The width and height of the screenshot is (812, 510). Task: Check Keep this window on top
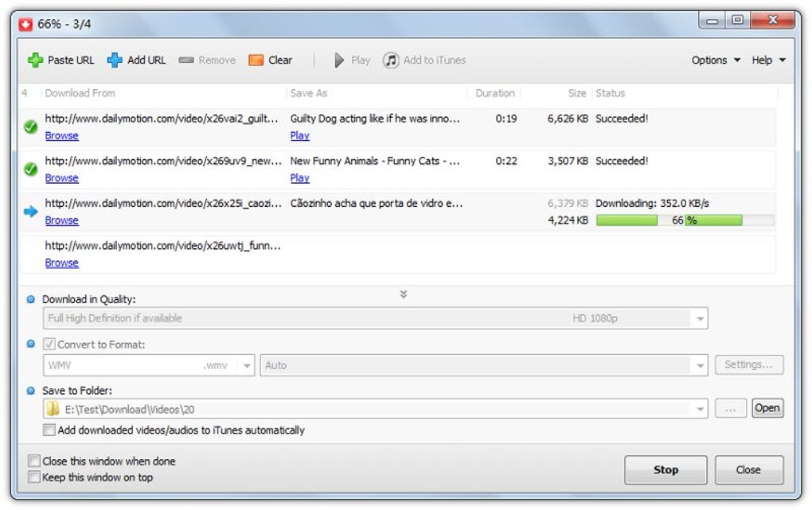click(34, 477)
